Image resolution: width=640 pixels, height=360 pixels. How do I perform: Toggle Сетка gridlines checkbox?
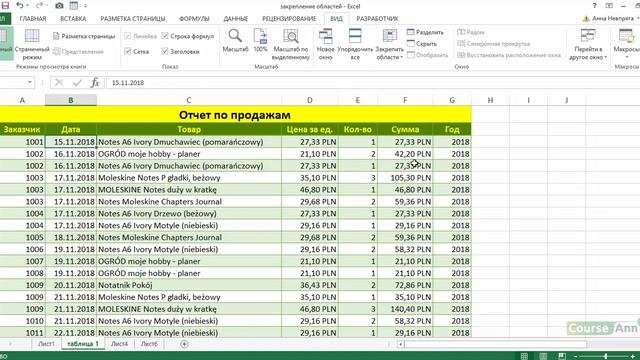(x=128, y=51)
